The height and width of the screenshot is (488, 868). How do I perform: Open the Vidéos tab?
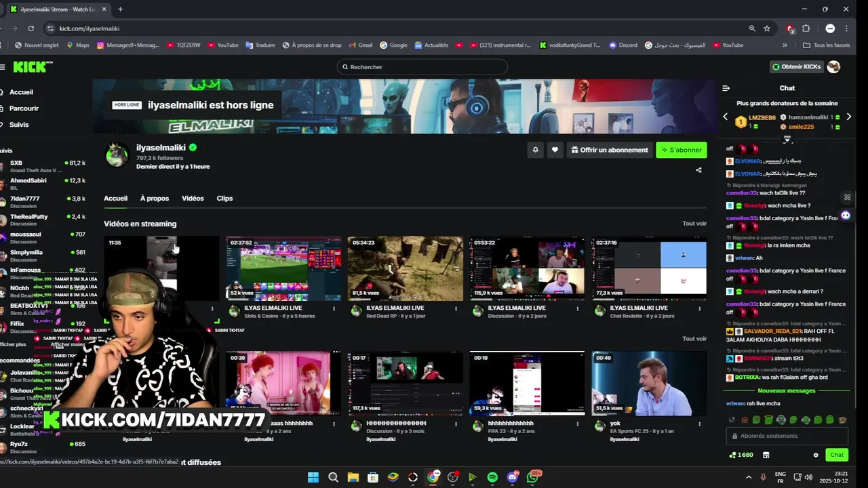(193, 199)
